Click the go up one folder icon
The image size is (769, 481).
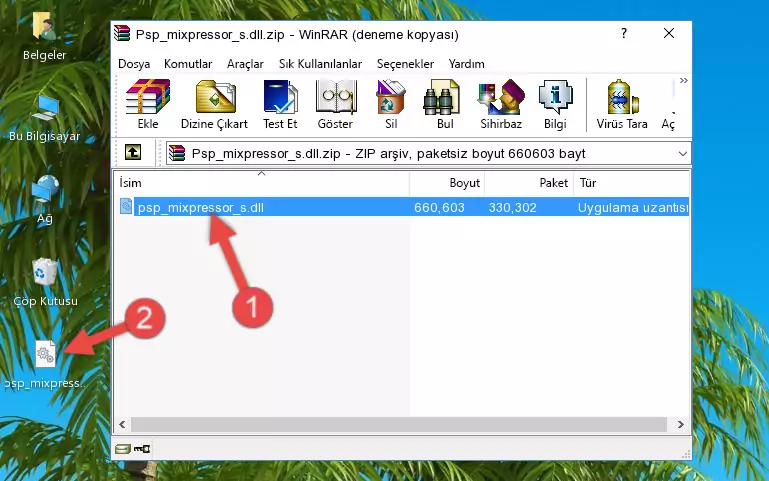132,152
